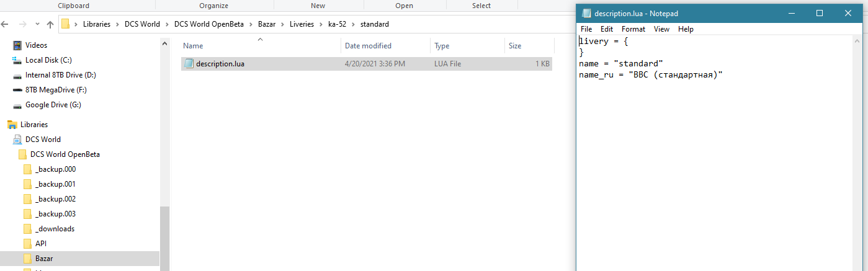Open the Help menu in Notepad
Screen dimensions: 868x271
686,29
